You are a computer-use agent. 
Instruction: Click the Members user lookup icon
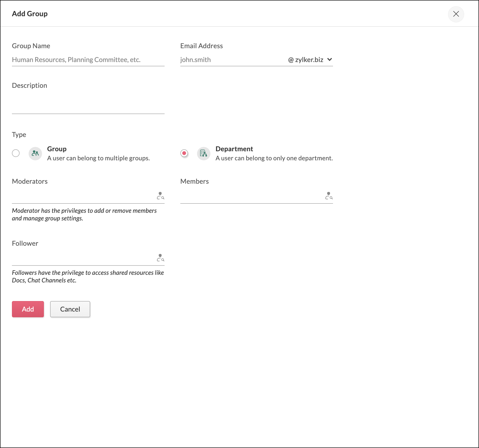click(329, 196)
